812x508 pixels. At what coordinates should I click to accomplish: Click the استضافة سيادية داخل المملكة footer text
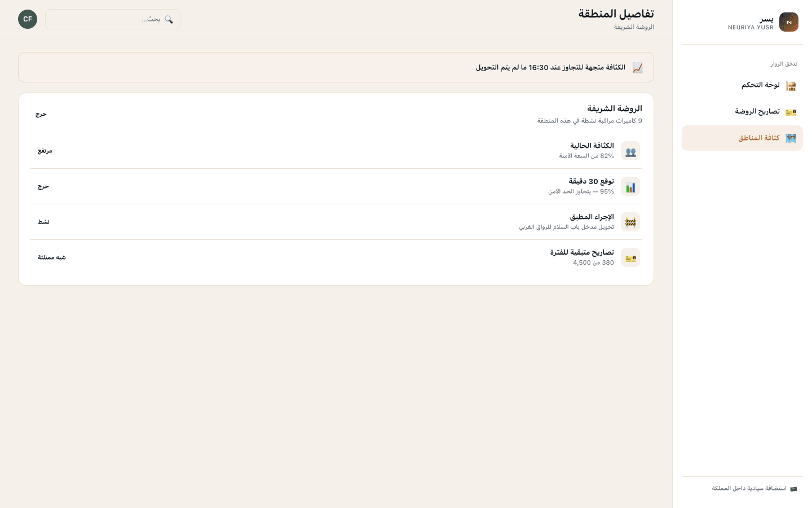(749, 488)
